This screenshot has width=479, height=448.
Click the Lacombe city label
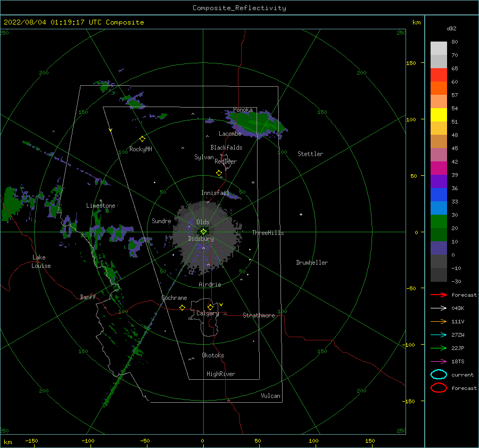(x=230, y=134)
